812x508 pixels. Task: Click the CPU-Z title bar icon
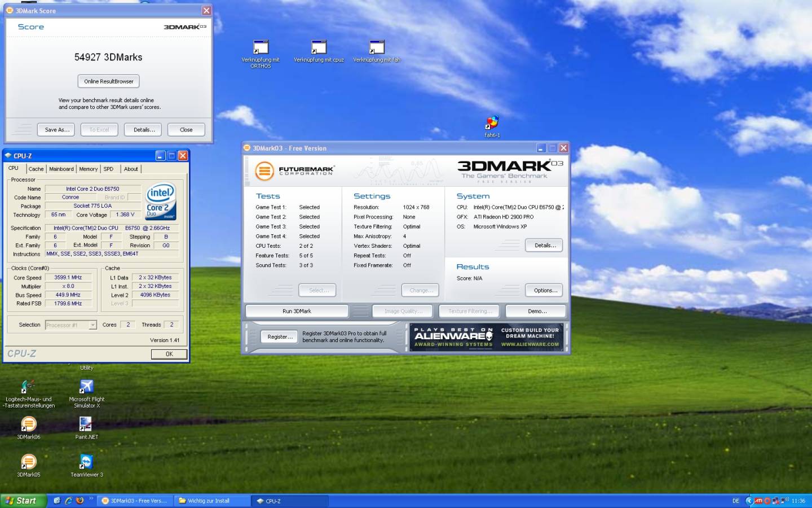click(8, 155)
